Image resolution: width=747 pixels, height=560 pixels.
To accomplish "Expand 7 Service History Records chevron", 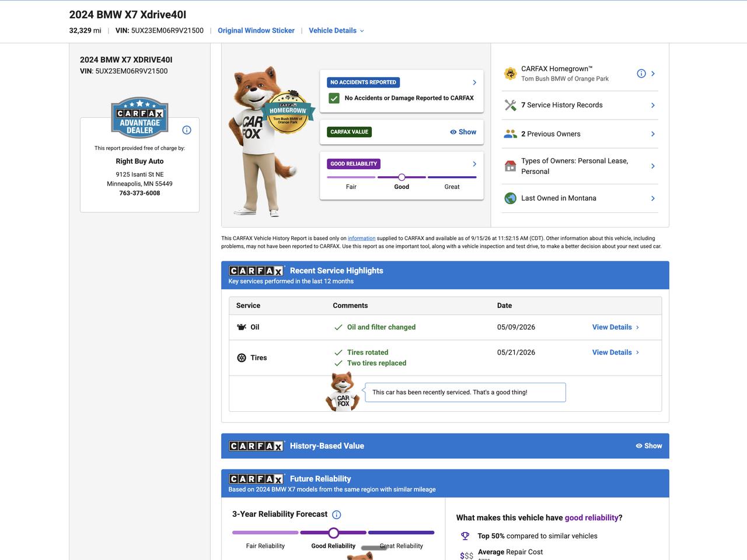I will pyautogui.click(x=653, y=106).
